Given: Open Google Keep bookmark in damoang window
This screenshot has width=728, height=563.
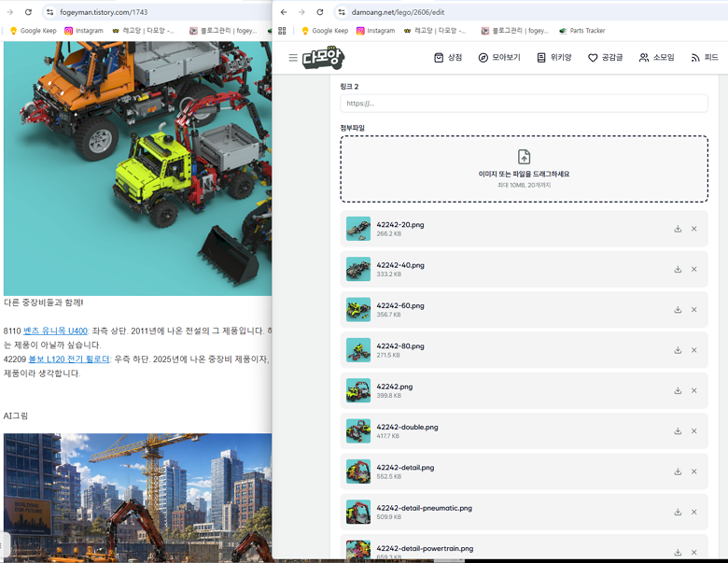Looking at the screenshot, I should (325, 31).
